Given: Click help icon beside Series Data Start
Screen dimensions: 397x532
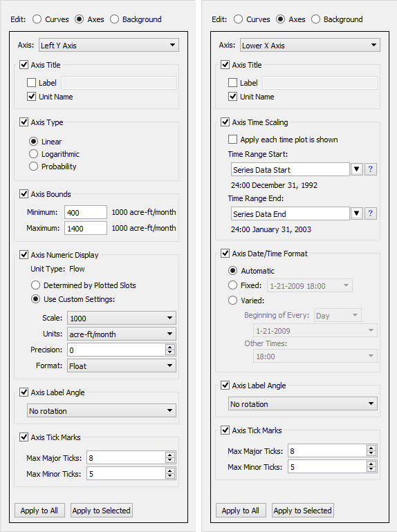Looking at the screenshot, I should pos(371,169).
